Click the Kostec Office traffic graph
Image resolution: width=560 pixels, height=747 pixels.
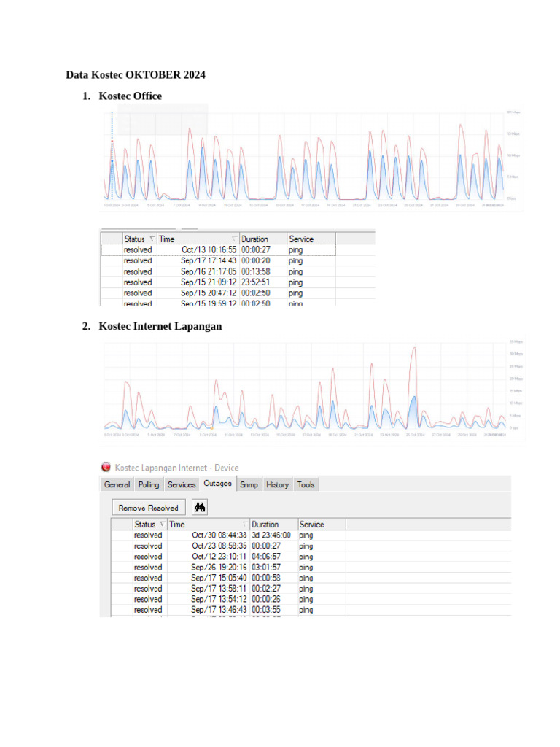click(x=313, y=158)
